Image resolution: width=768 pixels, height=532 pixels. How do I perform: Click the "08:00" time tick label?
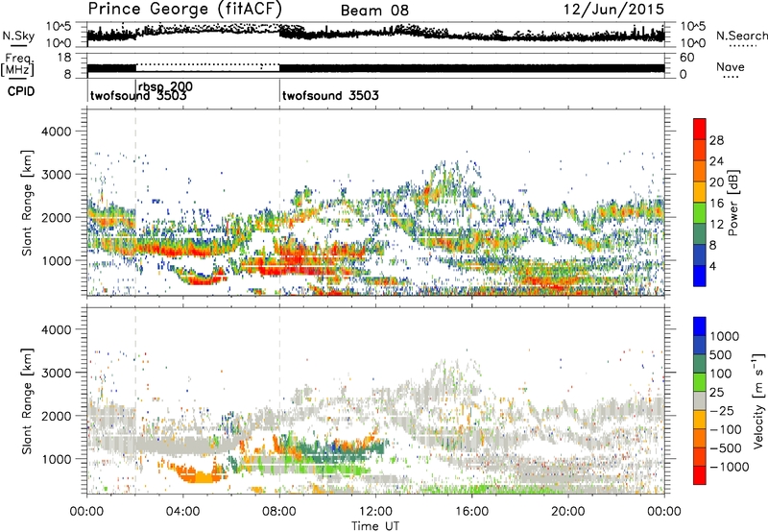point(279,512)
